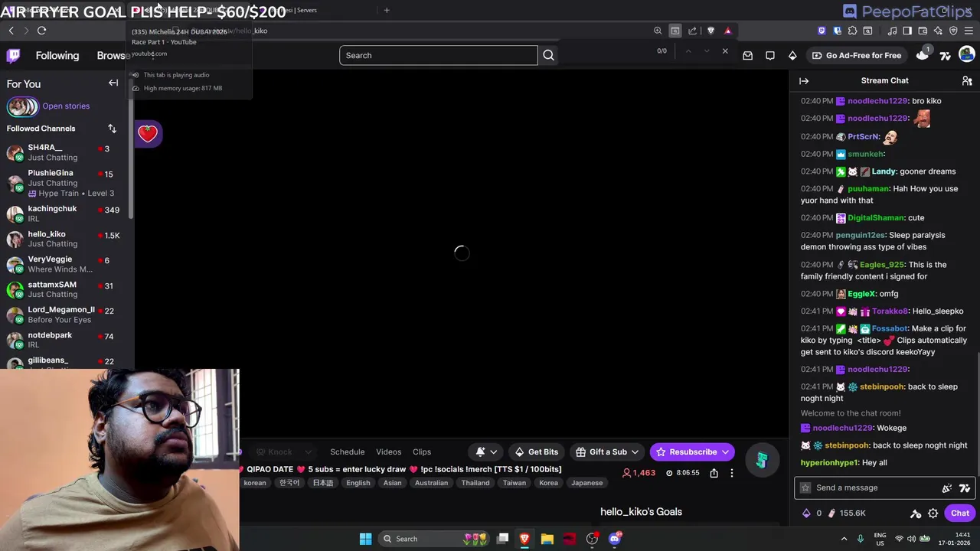This screenshot has height=551, width=980.
Task: Click the red heart emote button
Action: pyautogui.click(x=148, y=134)
